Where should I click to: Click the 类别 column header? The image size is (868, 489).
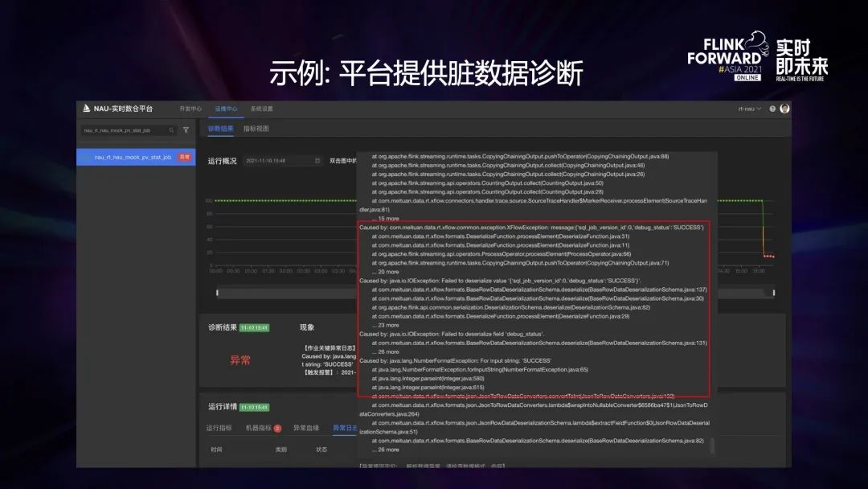(x=281, y=450)
